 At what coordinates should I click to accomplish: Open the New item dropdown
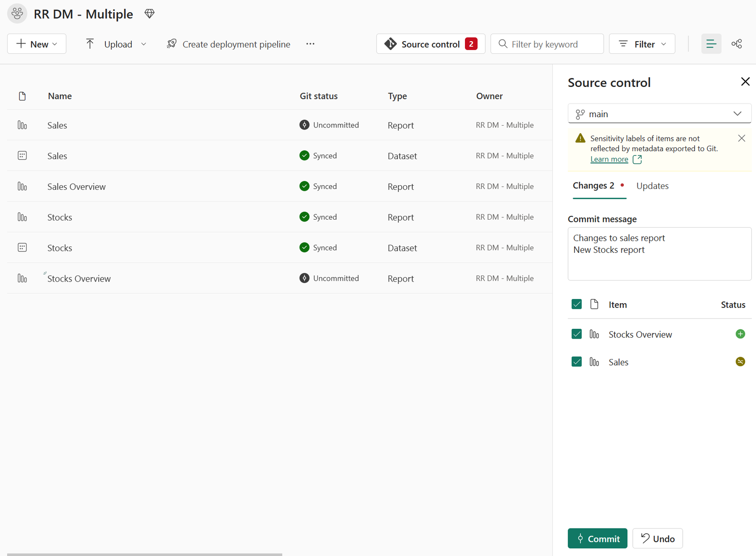click(x=37, y=44)
